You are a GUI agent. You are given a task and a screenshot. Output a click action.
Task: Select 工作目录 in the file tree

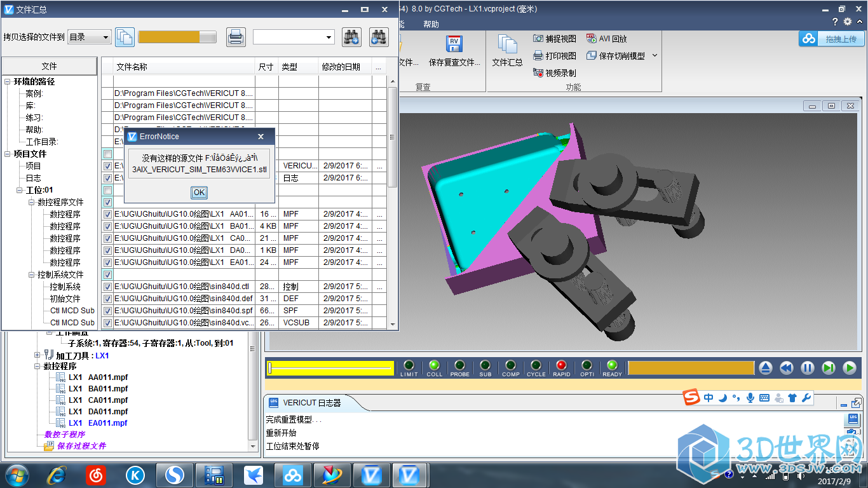pos(42,142)
